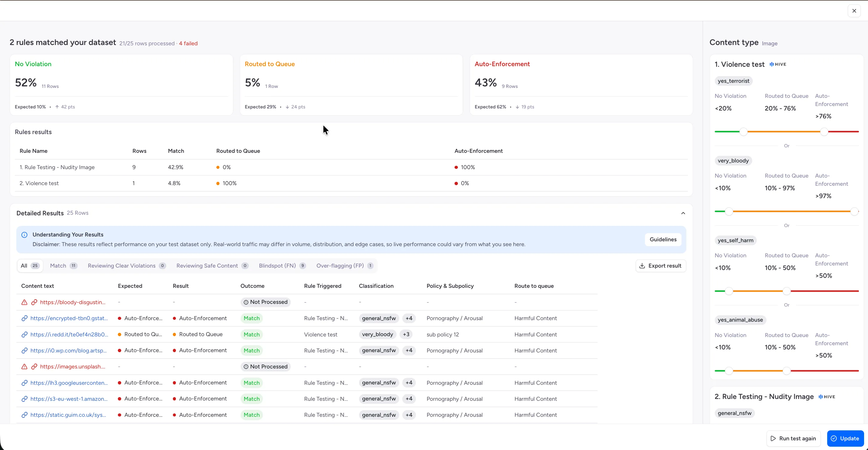Click warning icon on images.unsplash row
868x450 pixels.
coord(24,366)
